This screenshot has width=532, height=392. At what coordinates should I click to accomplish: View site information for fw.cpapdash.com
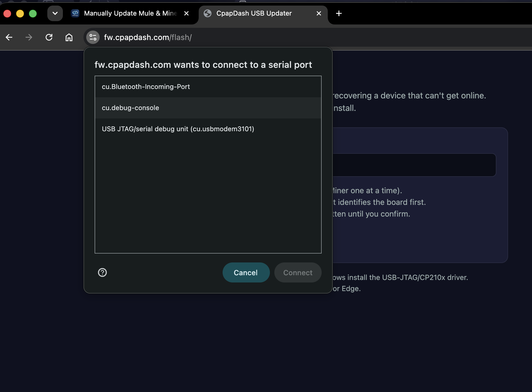93,37
